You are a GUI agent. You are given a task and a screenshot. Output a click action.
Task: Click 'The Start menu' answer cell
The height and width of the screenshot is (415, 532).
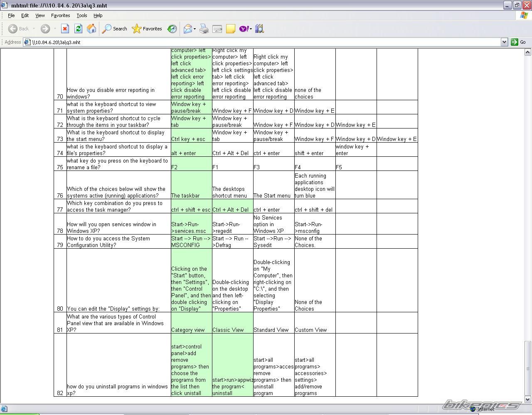(x=273, y=185)
